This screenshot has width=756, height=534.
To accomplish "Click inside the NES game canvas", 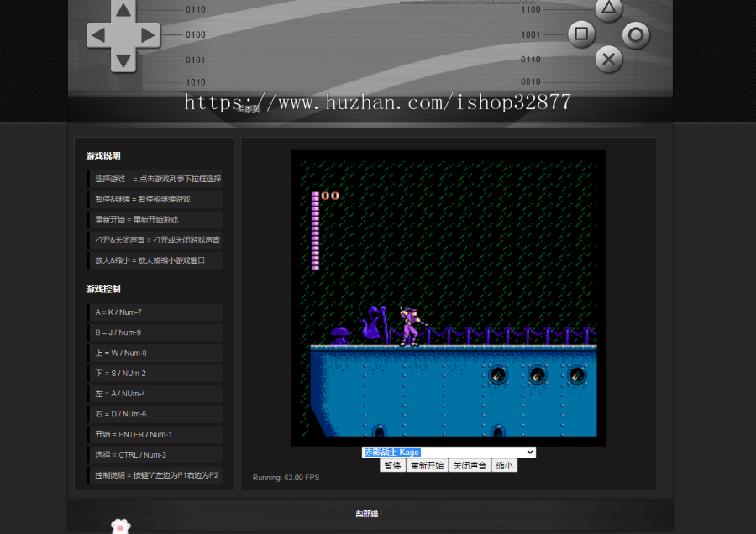I will (x=449, y=298).
